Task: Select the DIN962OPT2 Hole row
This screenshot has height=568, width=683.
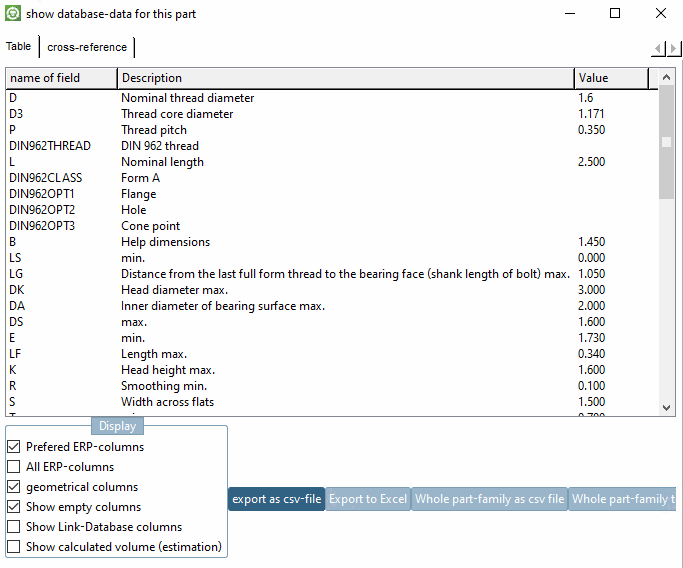Action: [x=332, y=210]
